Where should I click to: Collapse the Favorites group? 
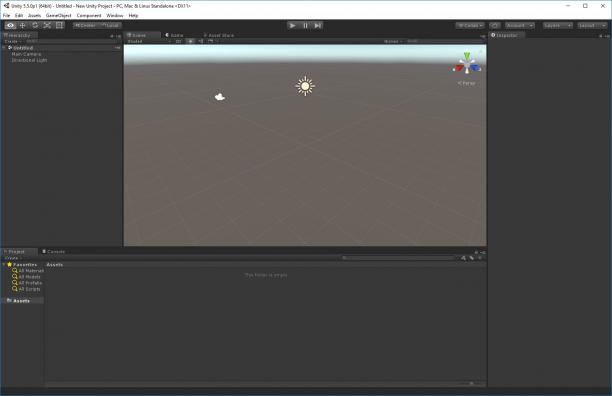[x=4, y=265]
